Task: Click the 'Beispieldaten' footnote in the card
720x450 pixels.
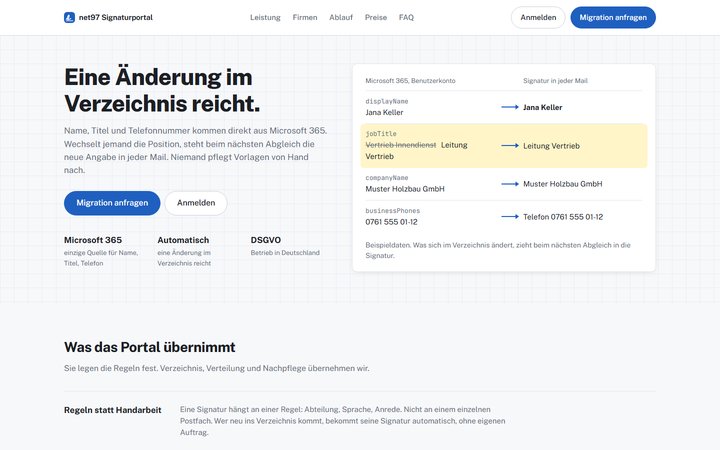Action: 498,250
